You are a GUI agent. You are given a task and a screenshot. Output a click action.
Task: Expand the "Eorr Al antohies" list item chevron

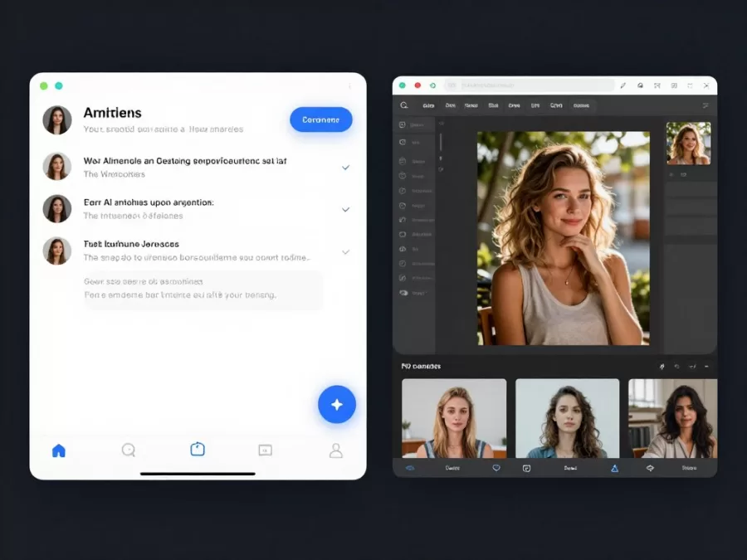(x=346, y=209)
